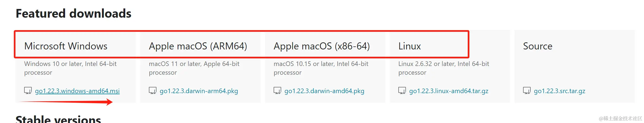644x123 pixels.
Task: Select the Apple macOS (ARM64) heading
Action: click(x=198, y=46)
